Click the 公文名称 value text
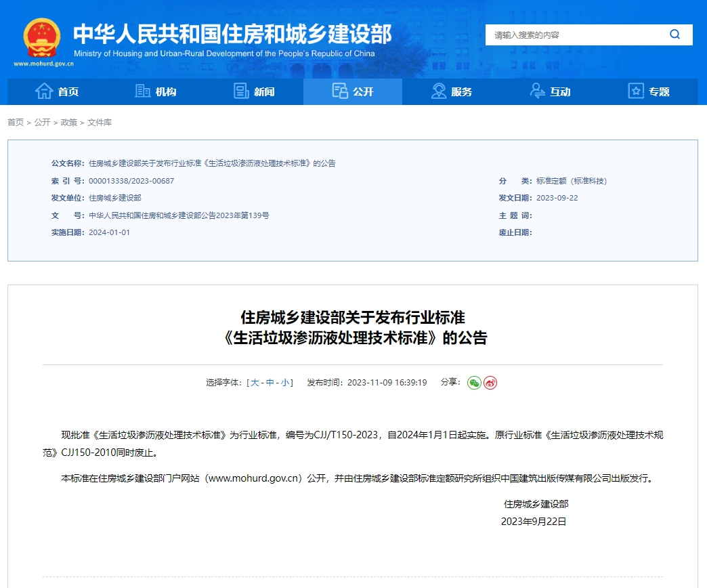This screenshot has width=707, height=588. 212,163
